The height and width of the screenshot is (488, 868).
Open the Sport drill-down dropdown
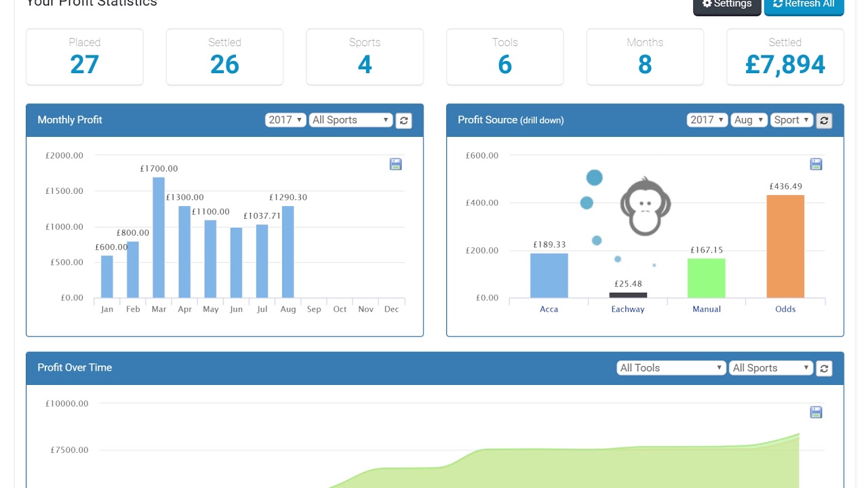click(791, 120)
